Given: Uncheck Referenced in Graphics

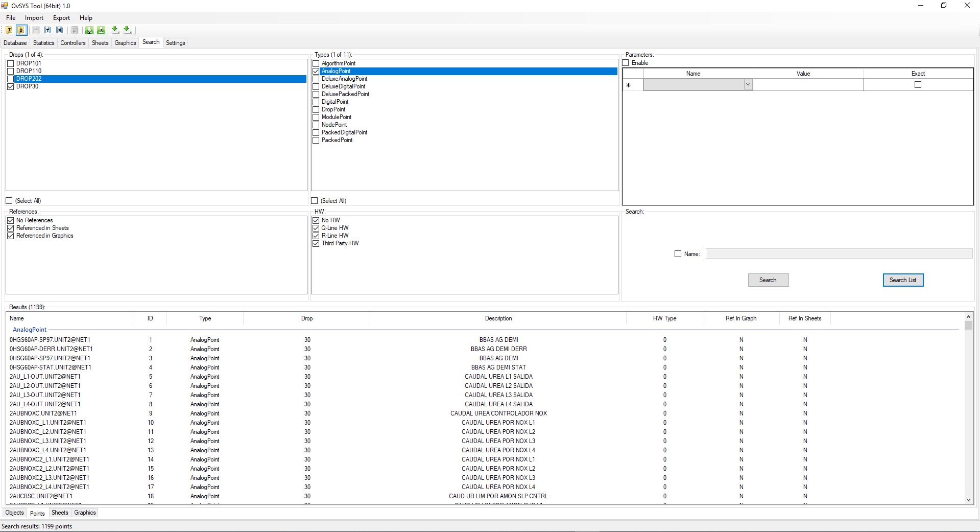Looking at the screenshot, I should pyautogui.click(x=11, y=236).
